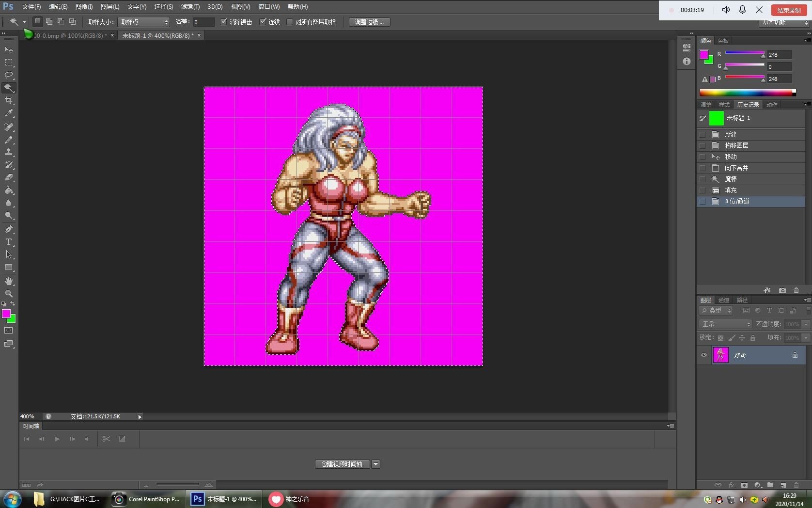Select the Hand tool
This screenshot has width=812, height=508.
point(9,281)
